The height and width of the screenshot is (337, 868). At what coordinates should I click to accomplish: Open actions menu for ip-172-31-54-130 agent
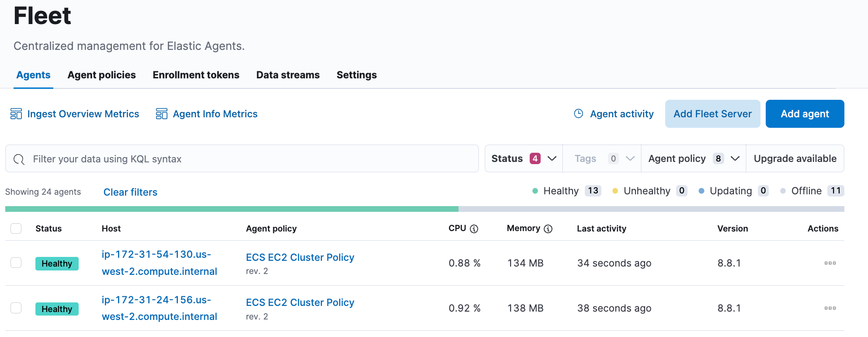click(830, 263)
